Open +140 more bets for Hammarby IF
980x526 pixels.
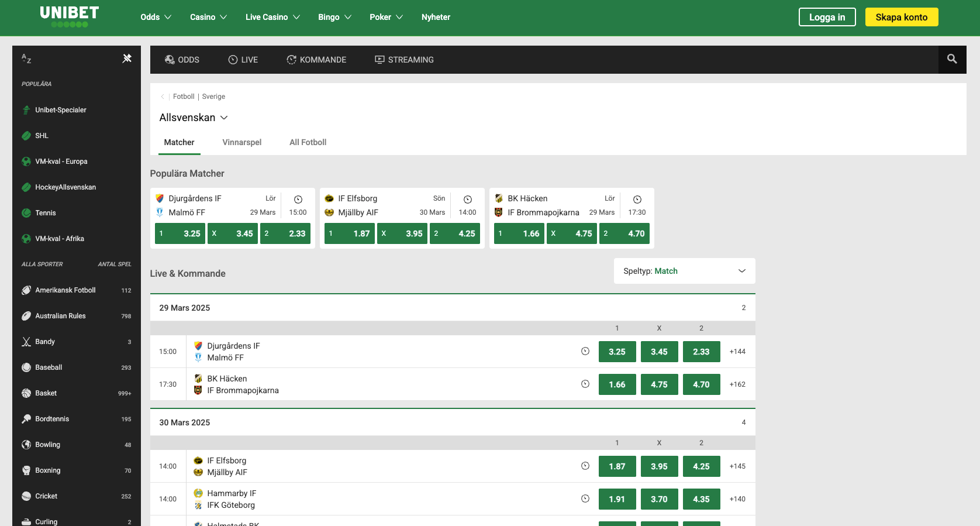click(737, 499)
